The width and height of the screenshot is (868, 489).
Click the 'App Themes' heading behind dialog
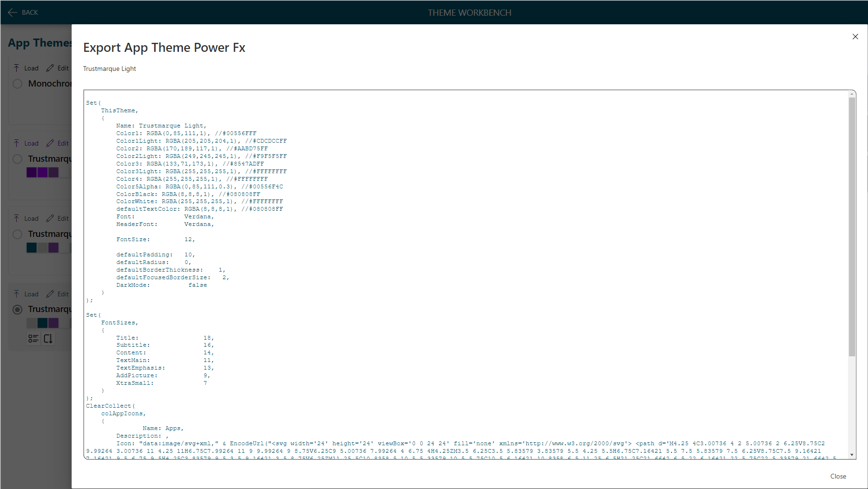39,43
